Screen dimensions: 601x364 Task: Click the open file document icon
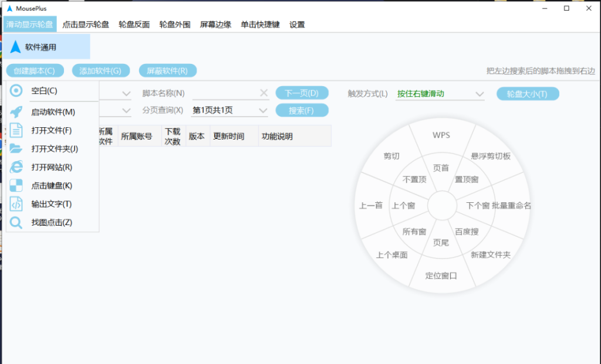(x=16, y=130)
